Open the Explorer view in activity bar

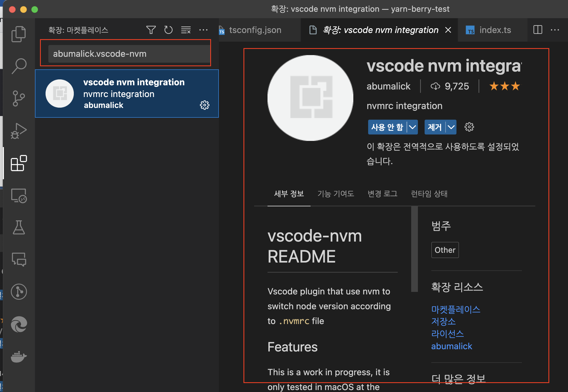pyautogui.click(x=19, y=34)
